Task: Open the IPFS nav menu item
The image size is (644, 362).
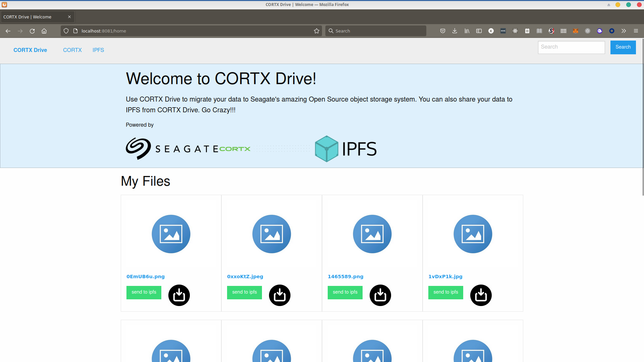Action: click(98, 50)
